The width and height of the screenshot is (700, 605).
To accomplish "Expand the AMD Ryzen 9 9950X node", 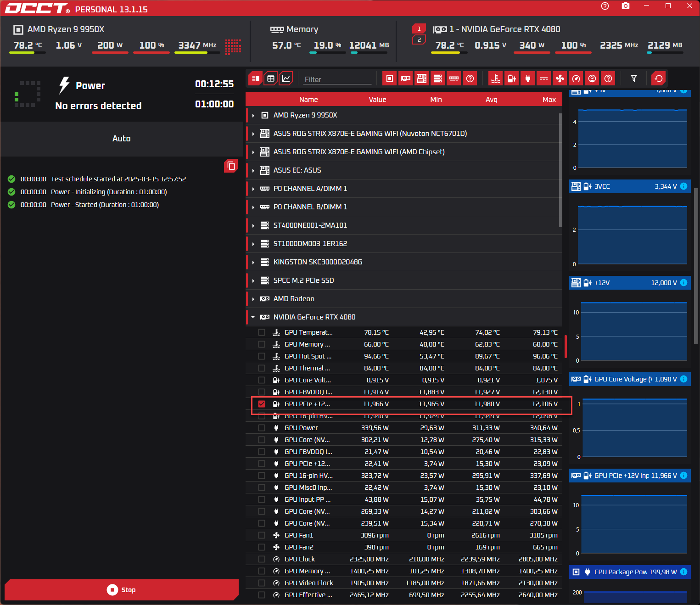I will click(x=253, y=115).
